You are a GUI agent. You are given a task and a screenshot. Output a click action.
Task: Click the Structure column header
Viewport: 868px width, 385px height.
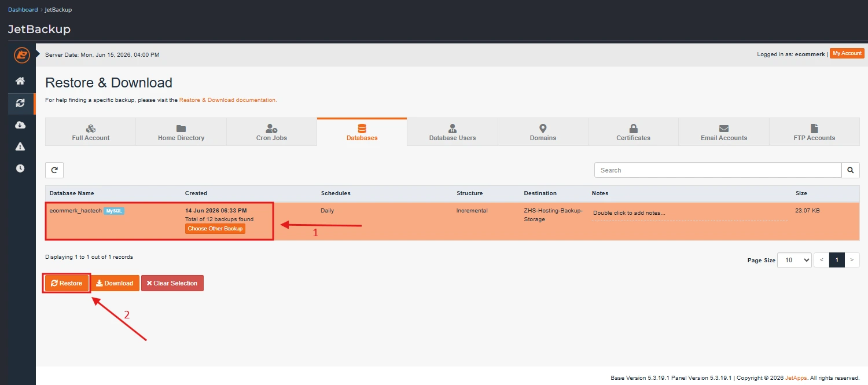pos(470,193)
